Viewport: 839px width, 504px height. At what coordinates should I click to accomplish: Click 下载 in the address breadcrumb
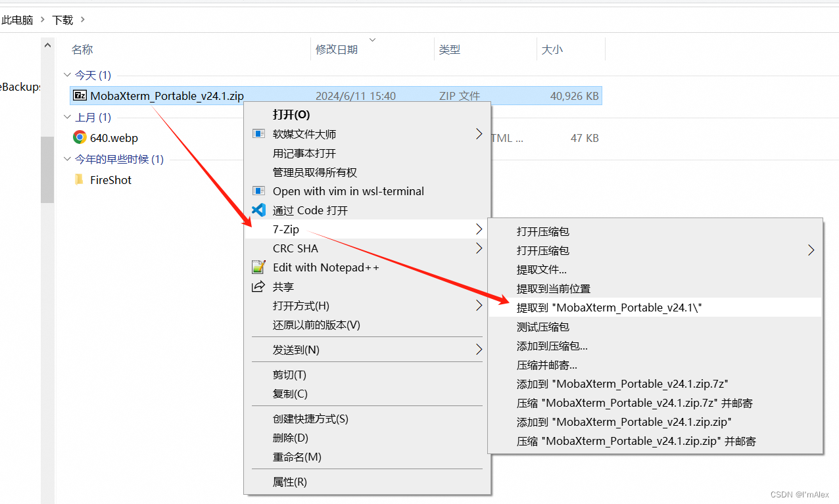point(63,20)
